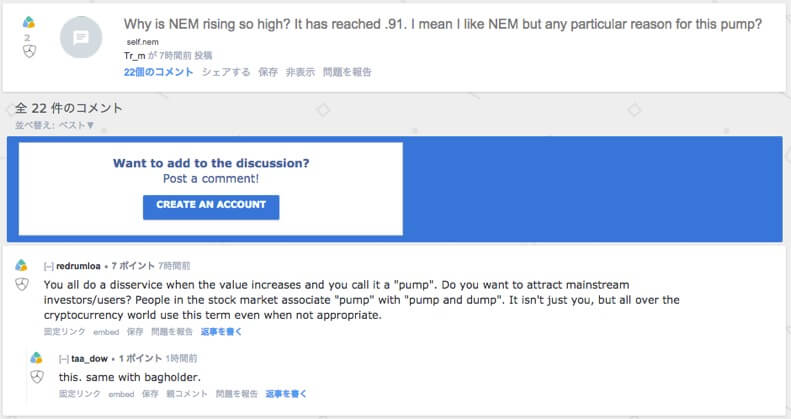Viewport: 791px width, 419px height.
Task: Open the self-post speech bubble thumbnail
Action: pyautogui.click(x=81, y=37)
